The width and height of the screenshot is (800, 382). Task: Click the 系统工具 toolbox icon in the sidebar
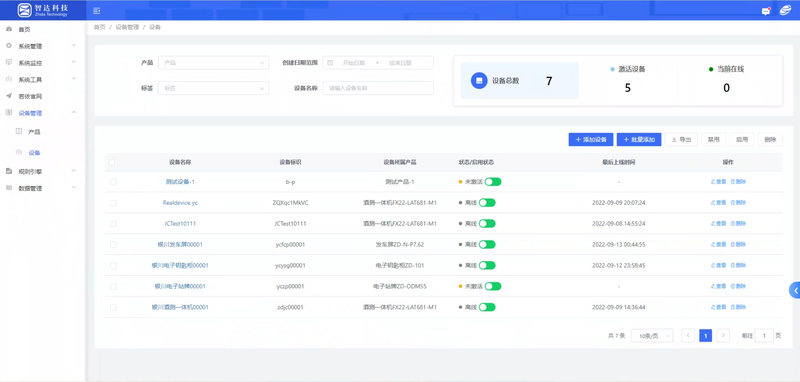(x=9, y=79)
